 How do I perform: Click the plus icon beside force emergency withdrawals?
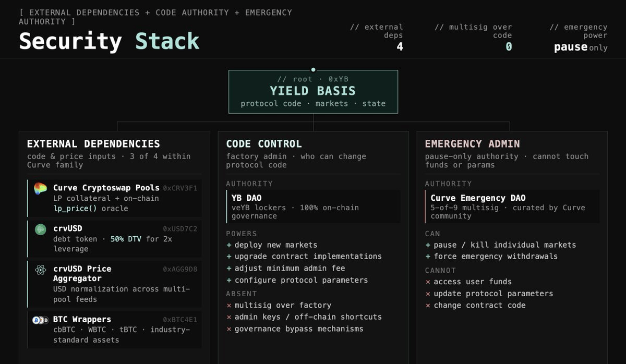click(428, 256)
